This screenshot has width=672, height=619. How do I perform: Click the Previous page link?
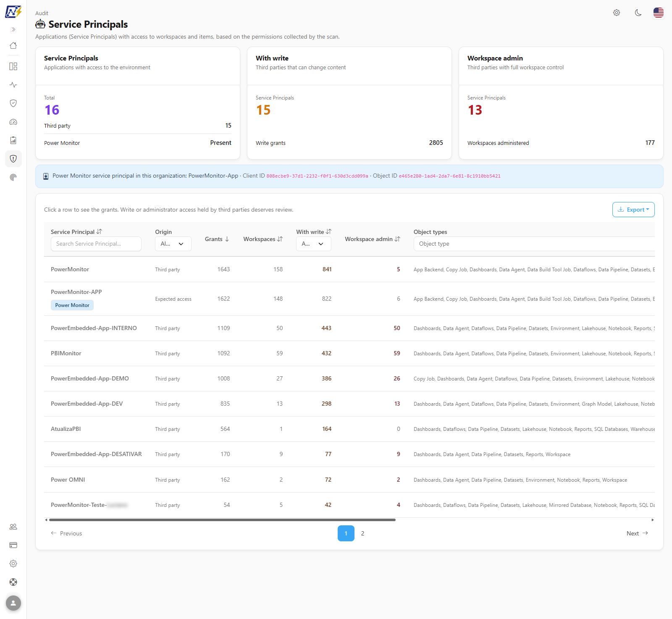[66, 533]
